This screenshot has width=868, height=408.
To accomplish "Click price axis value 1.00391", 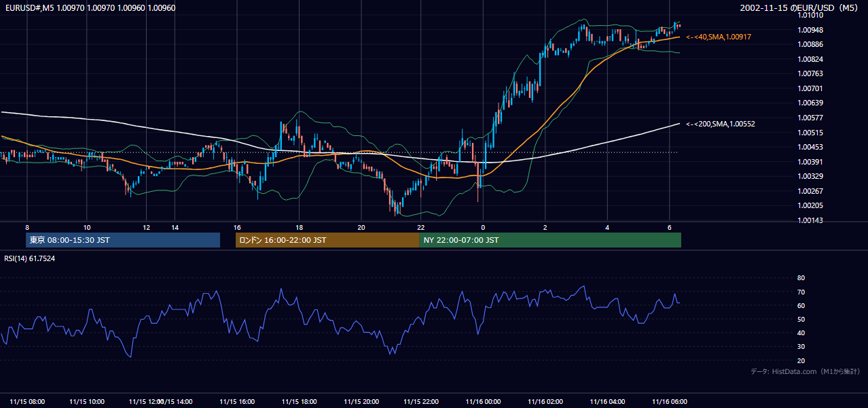I will tap(810, 162).
